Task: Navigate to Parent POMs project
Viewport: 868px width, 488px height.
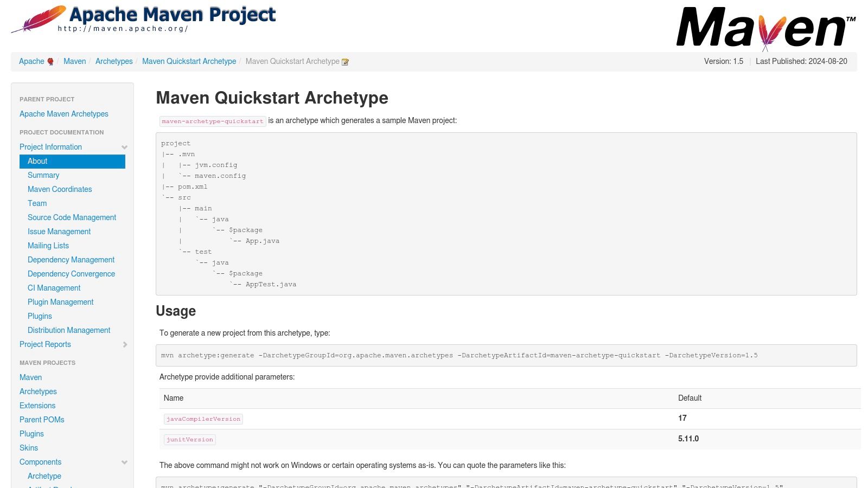Action: tap(42, 420)
